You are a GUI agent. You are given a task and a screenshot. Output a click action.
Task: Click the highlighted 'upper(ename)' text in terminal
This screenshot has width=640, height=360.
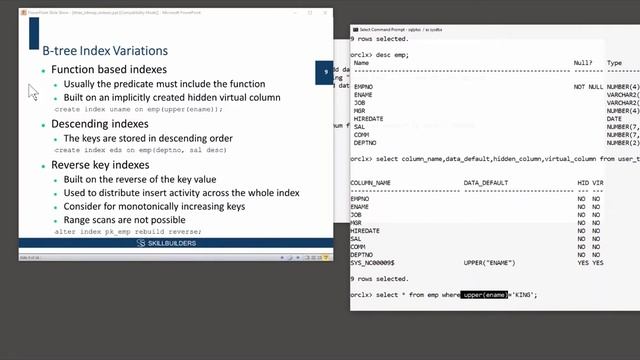pos(485,295)
